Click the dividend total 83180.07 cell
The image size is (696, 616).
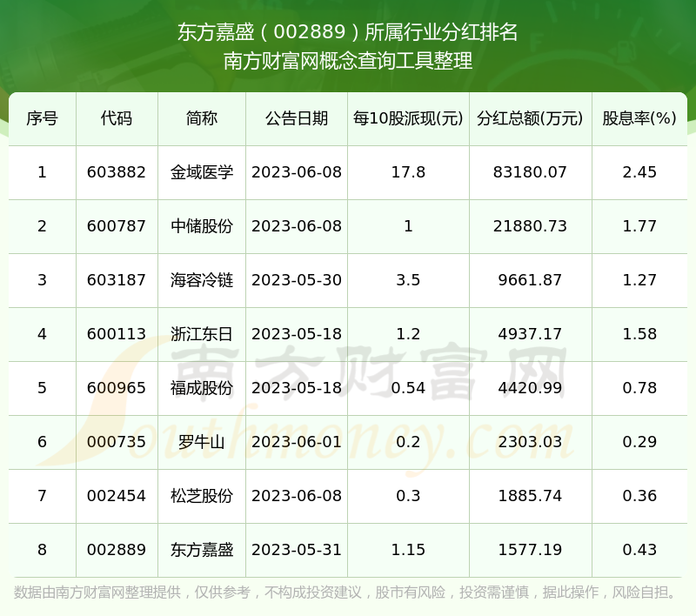click(x=530, y=172)
